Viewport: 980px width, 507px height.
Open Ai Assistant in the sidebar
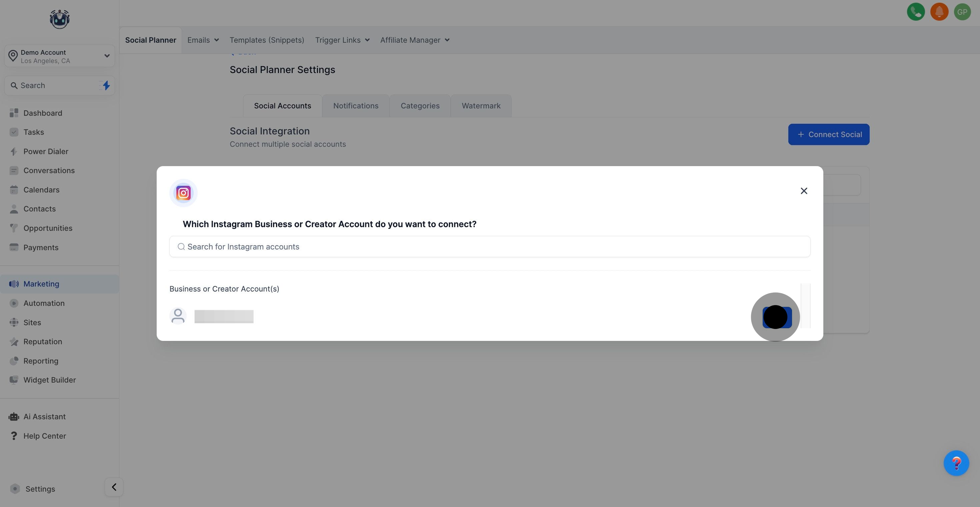44,416
